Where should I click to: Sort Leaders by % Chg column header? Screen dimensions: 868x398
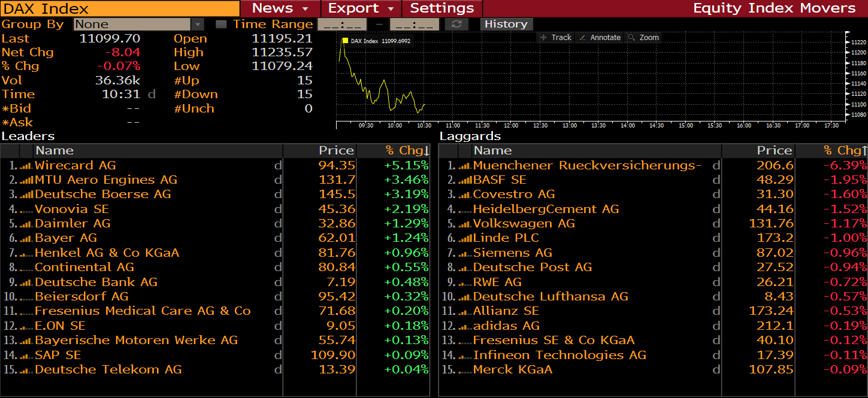407,150
